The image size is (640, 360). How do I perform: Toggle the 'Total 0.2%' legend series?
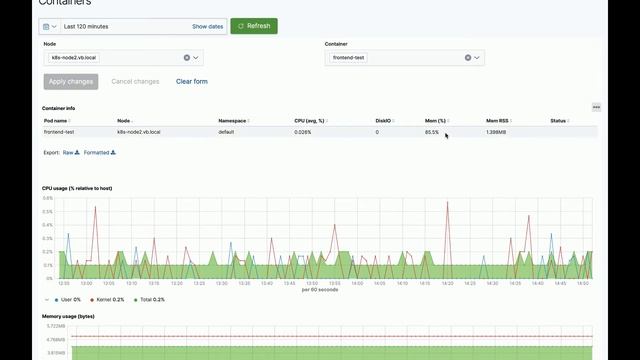(149, 300)
